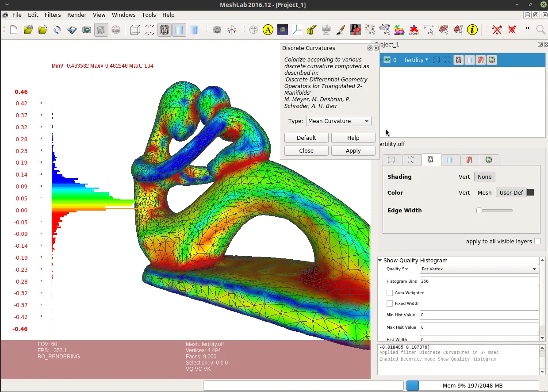Set Shading to None
The height and width of the screenshot is (392, 548).
tap(484, 177)
